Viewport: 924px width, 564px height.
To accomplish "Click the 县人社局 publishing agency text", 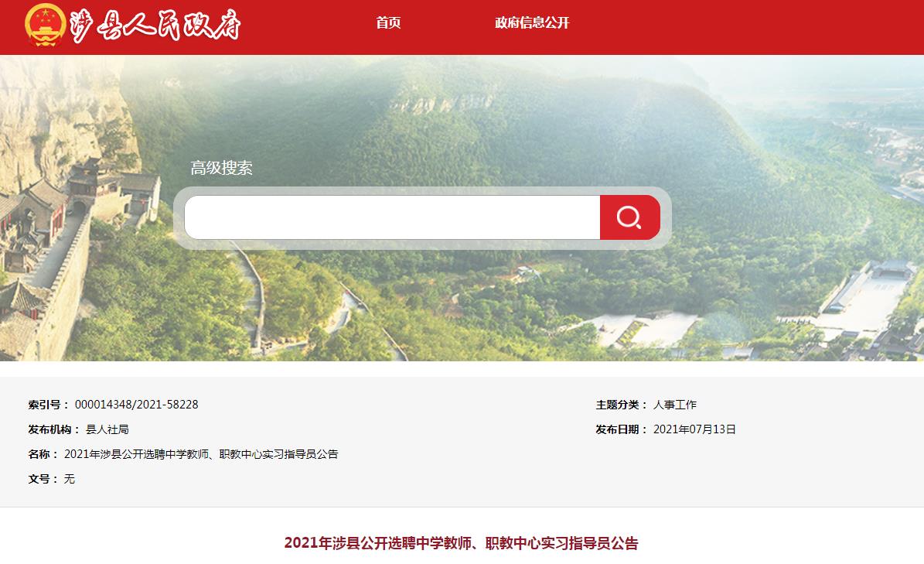I will click(x=107, y=429).
